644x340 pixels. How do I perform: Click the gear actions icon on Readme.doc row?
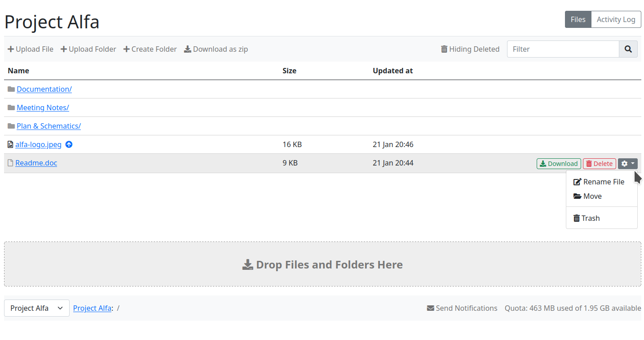624,163
